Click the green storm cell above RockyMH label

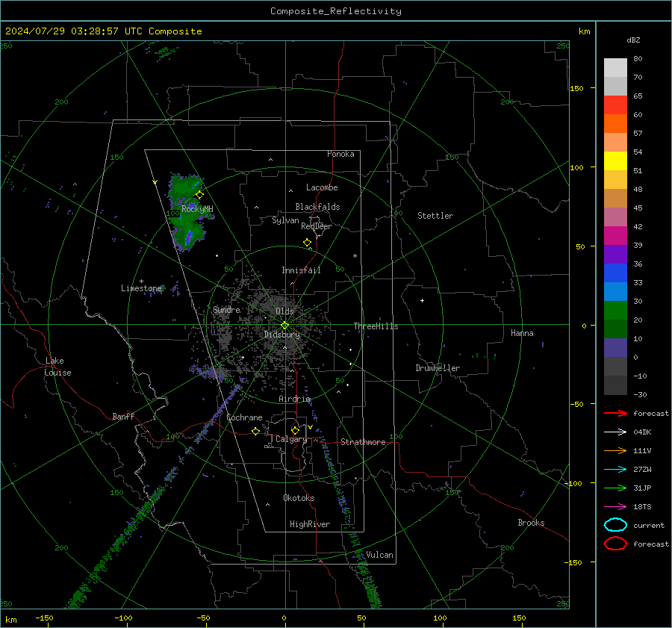(x=184, y=187)
